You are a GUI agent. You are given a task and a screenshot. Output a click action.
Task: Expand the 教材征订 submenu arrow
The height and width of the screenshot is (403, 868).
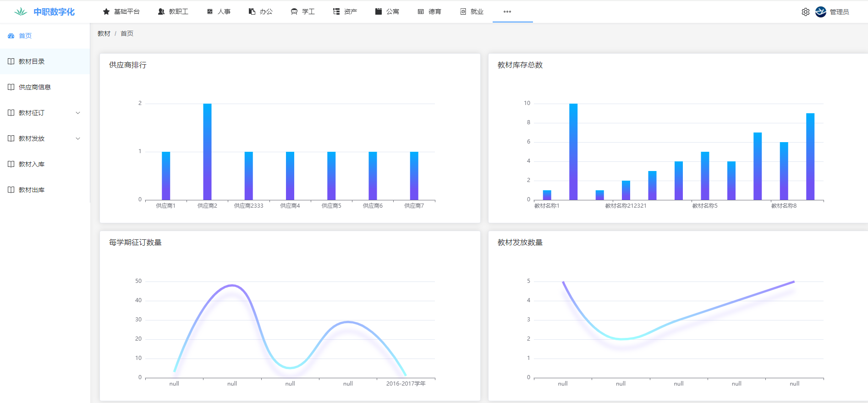(x=78, y=113)
